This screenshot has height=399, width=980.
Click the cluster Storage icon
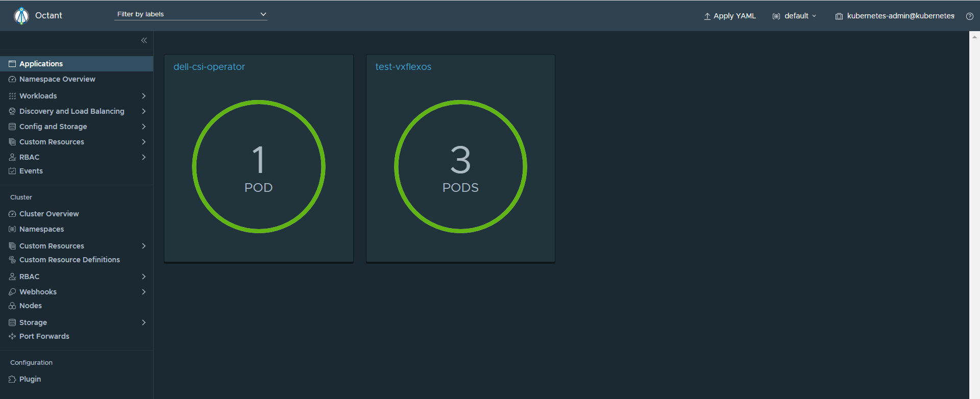(12, 322)
